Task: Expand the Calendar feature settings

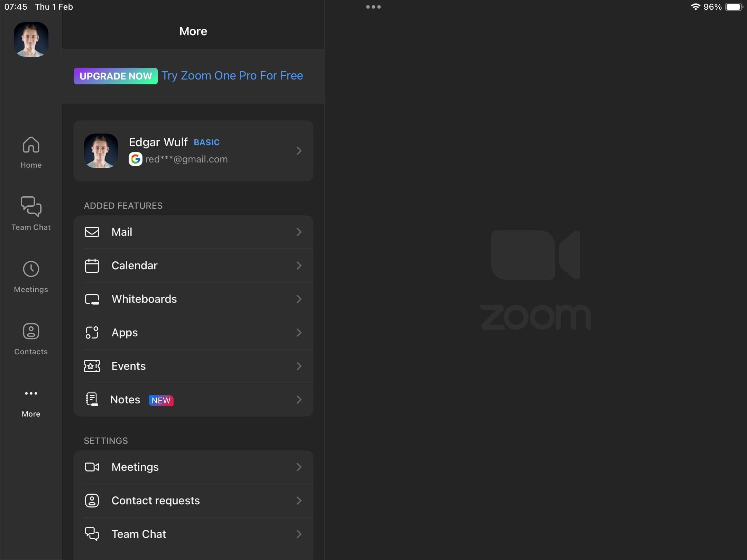Action: 194,265
